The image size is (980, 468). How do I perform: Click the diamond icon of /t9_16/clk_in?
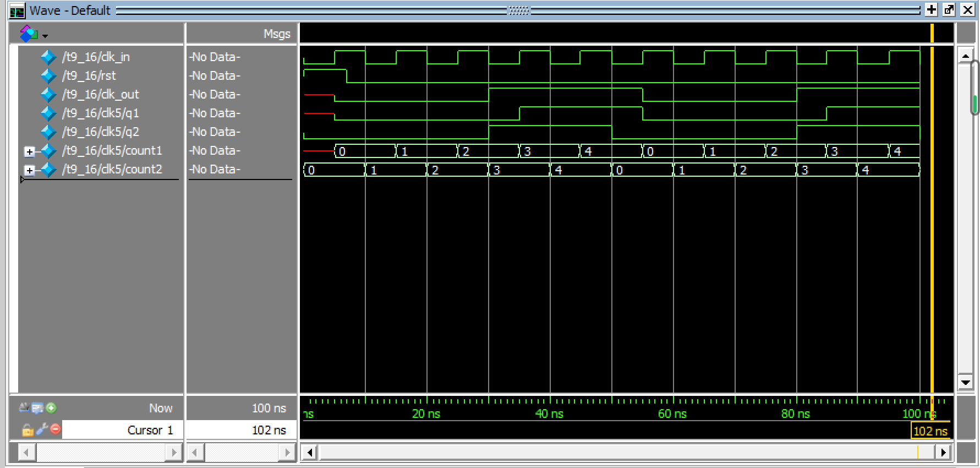pos(49,57)
